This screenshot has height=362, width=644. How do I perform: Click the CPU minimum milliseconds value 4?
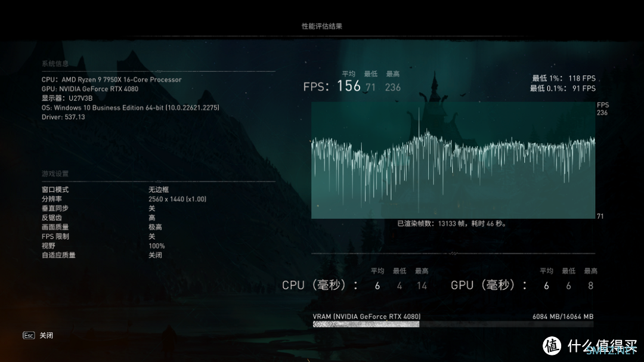pyautogui.click(x=399, y=286)
